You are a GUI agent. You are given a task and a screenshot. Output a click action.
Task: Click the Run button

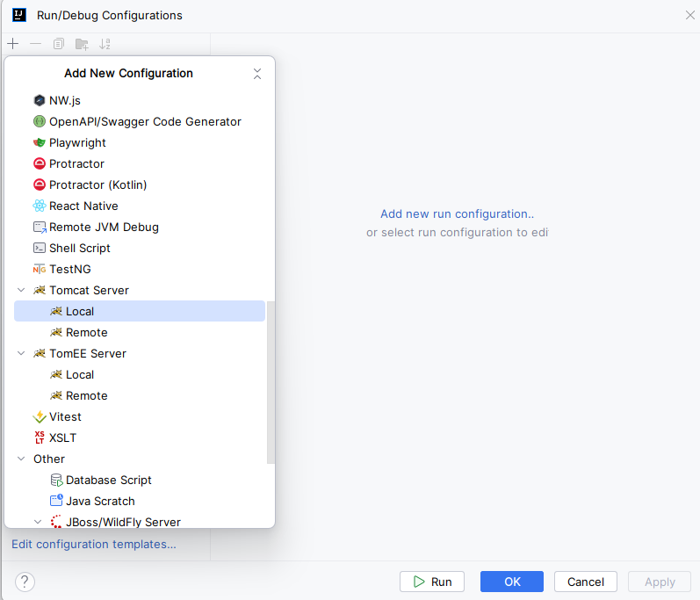[x=432, y=582]
